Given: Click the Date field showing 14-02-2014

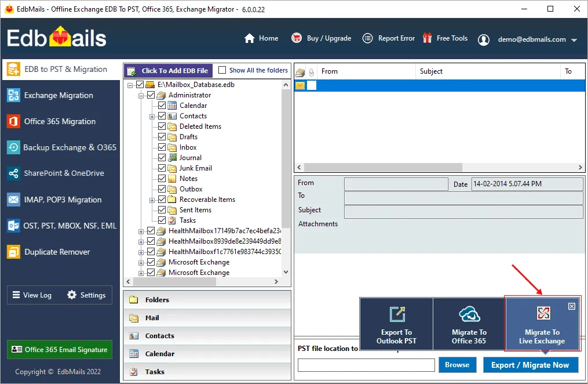Looking at the screenshot, I should click(527, 184).
